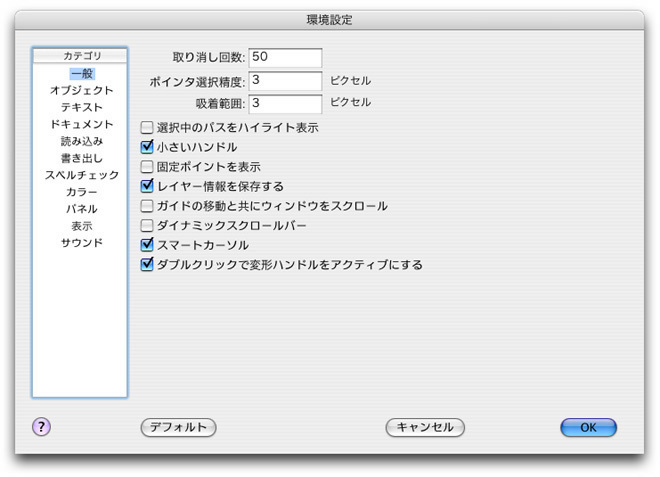Select the 書き出し category
This screenshot has width=660, height=477.
coord(82,158)
